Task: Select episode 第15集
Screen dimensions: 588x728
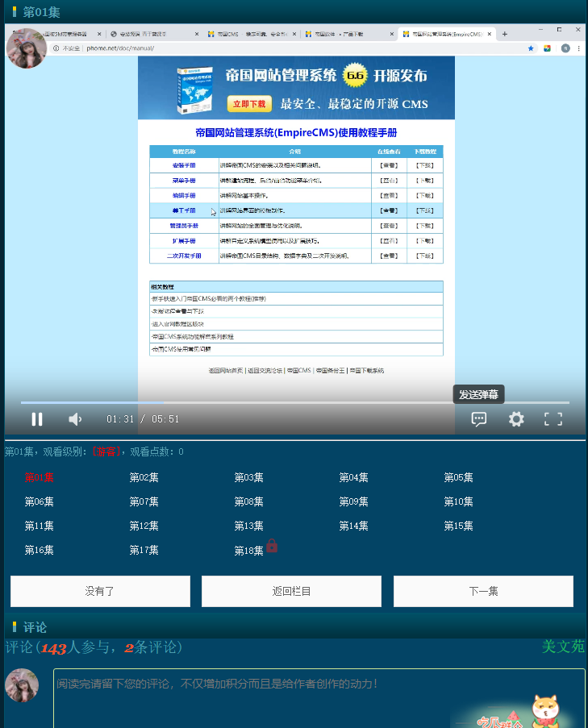Action: tap(458, 526)
